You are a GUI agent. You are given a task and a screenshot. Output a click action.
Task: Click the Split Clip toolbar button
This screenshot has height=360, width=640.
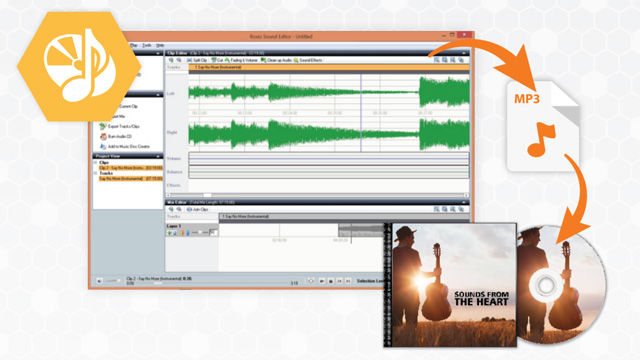tap(197, 60)
